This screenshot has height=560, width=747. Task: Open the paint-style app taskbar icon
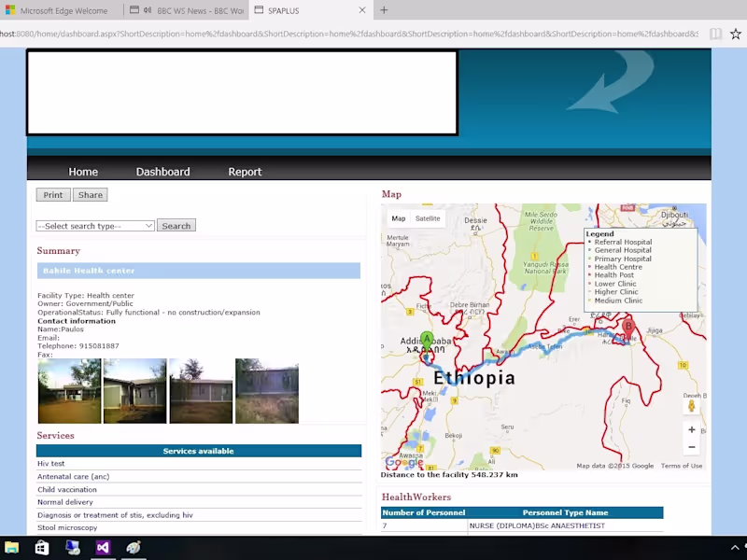pyautogui.click(x=134, y=548)
